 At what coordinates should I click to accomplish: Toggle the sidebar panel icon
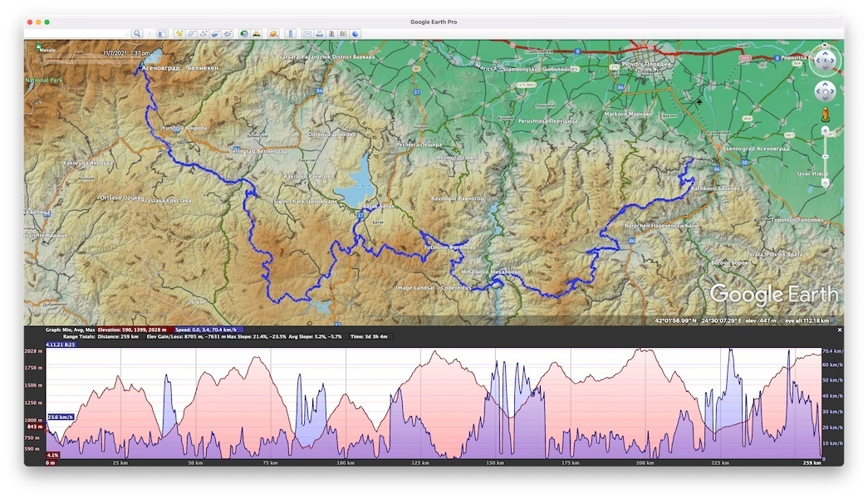pyautogui.click(x=162, y=34)
